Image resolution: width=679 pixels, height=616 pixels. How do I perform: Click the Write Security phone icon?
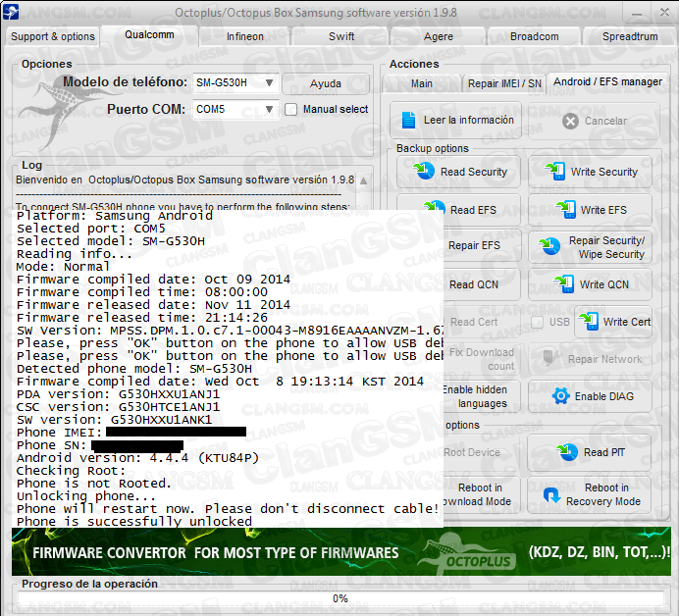tap(555, 172)
